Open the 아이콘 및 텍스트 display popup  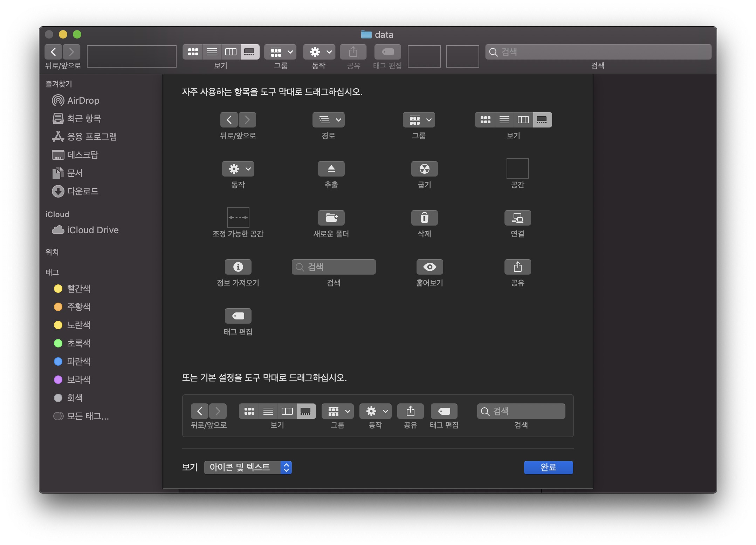248,467
